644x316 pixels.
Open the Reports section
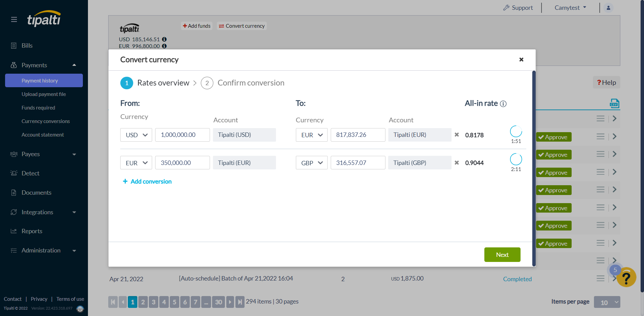coord(32,231)
